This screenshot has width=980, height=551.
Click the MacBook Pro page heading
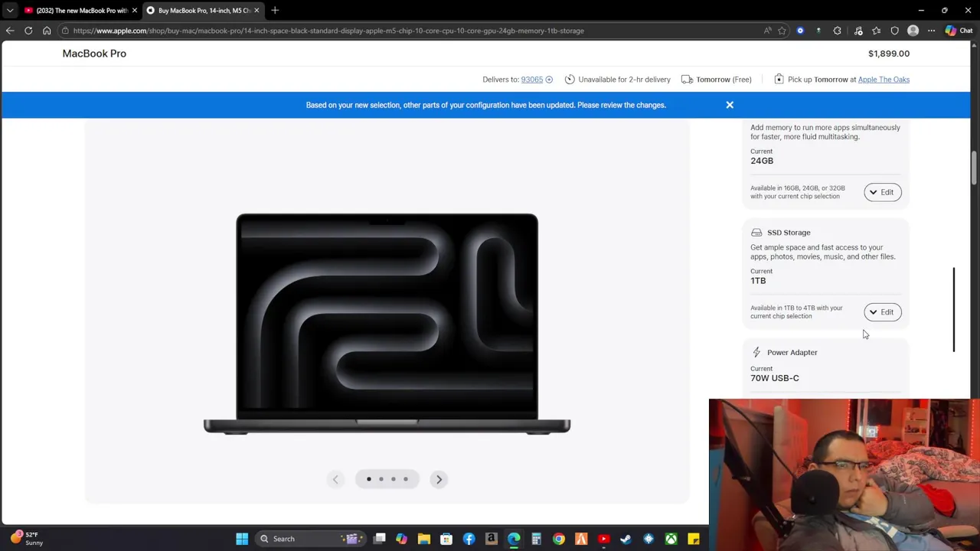tap(94, 54)
